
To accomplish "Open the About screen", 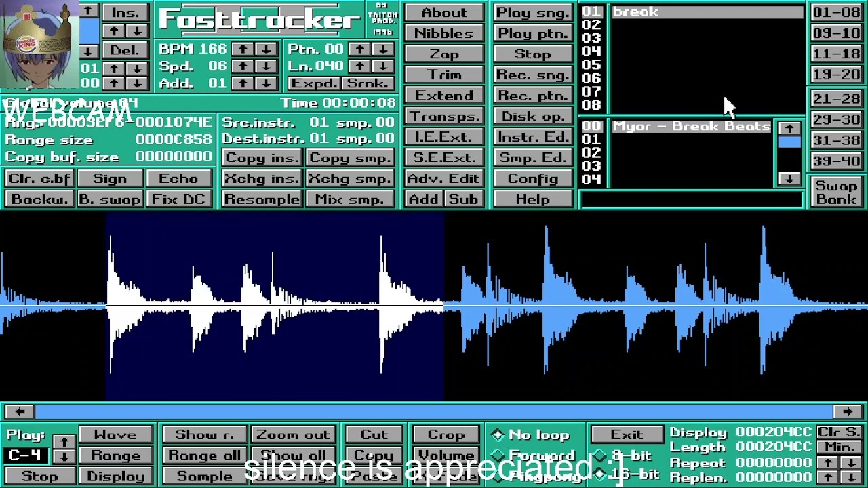I will pos(444,12).
